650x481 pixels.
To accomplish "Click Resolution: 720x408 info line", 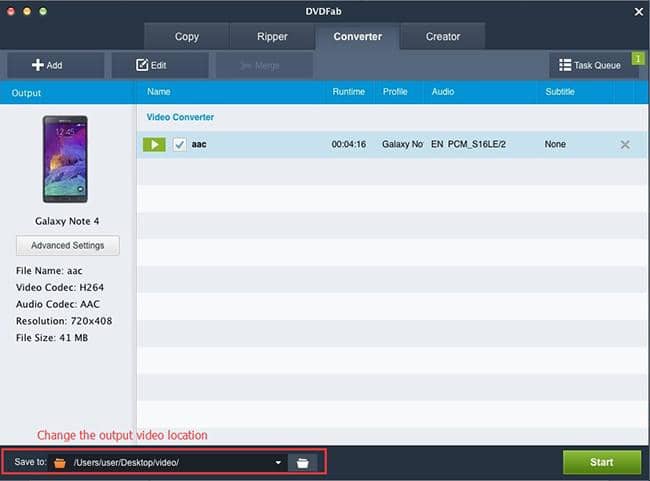I will [x=64, y=321].
